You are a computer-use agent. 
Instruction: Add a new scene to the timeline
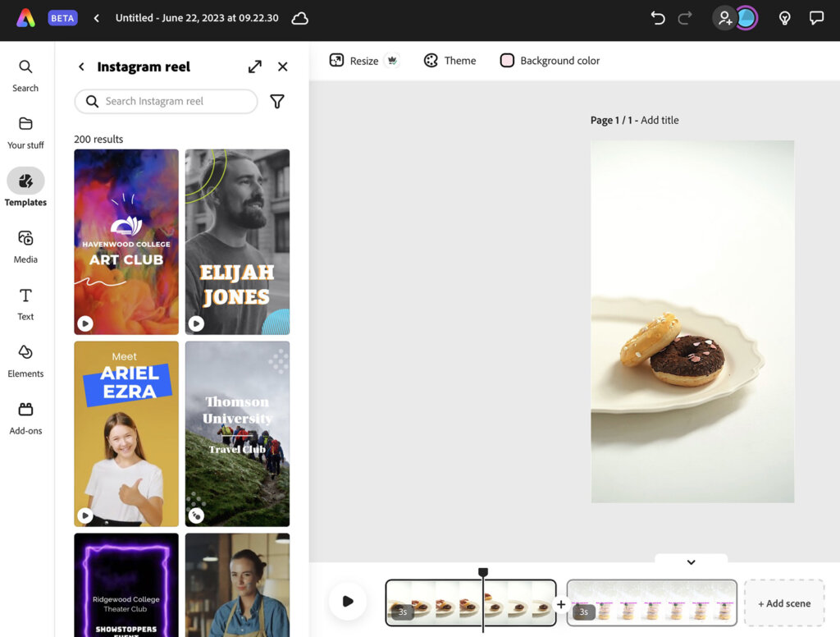[783, 602]
